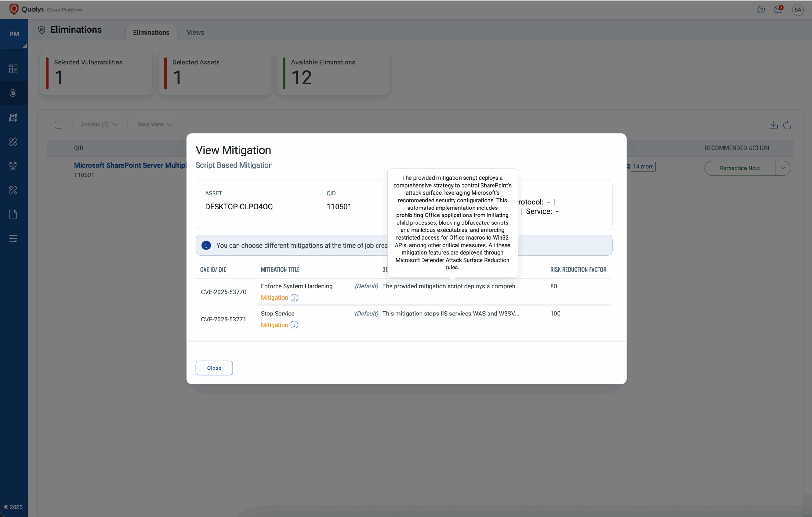Switch to the Eliminations tab
This screenshot has height=517, width=812.
tap(151, 32)
